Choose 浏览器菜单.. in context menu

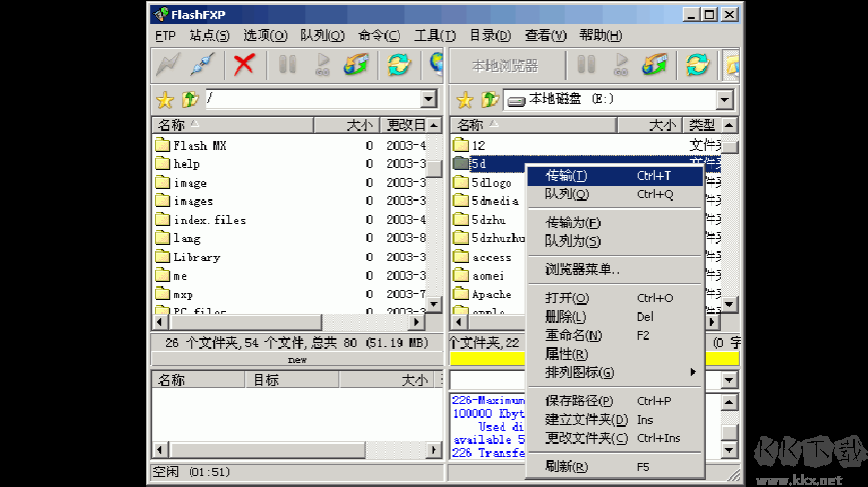click(x=614, y=270)
